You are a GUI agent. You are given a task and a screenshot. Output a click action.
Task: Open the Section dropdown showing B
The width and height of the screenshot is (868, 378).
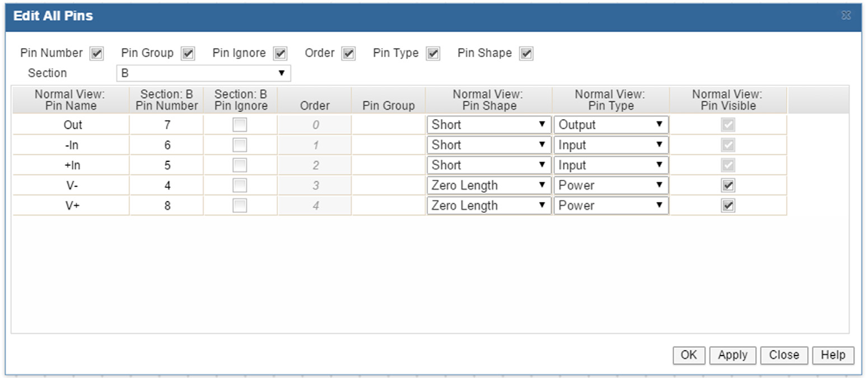click(x=203, y=73)
